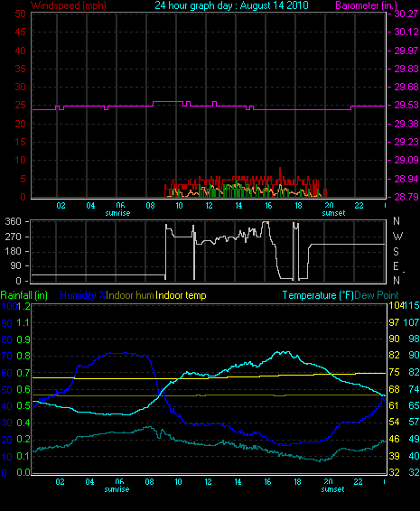The height and width of the screenshot is (511, 420).
Task: Select the Temperature (°F) legend label
Action: [318, 295]
